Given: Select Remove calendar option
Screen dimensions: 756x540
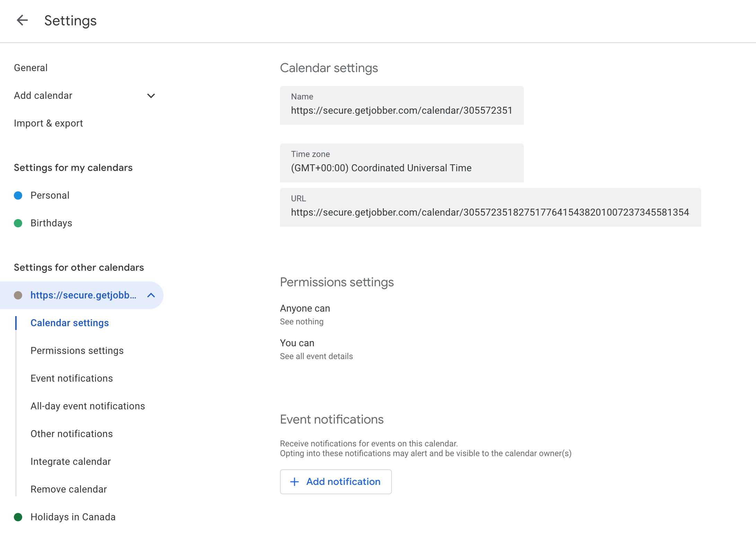Looking at the screenshot, I should click(x=69, y=489).
